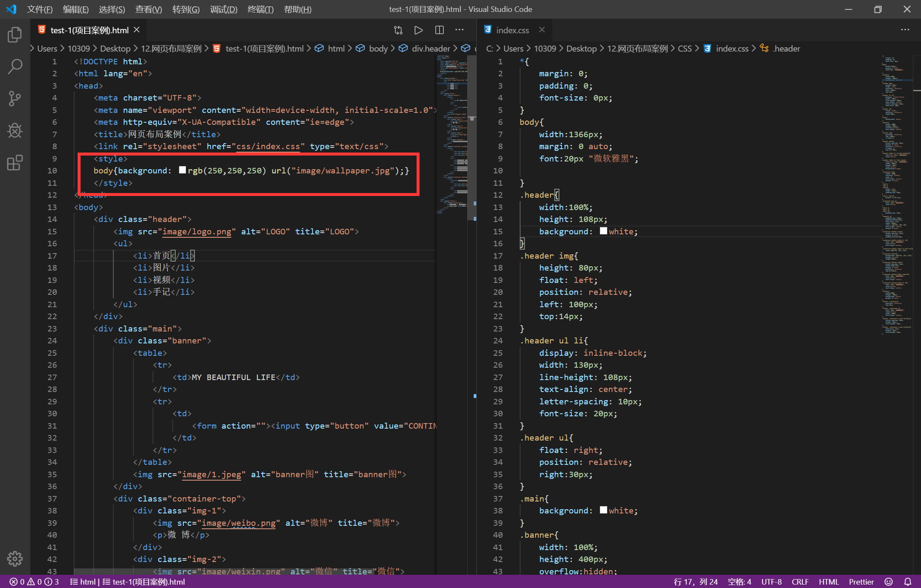The height and width of the screenshot is (588, 921).
Task: Open the Source Control view
Action: [x=15, y=99]
